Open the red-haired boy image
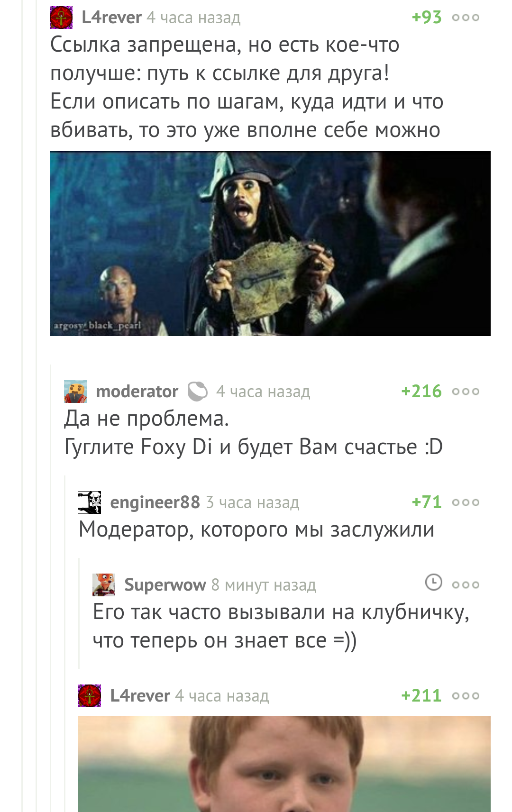512x812 pixels. point(284,764)
